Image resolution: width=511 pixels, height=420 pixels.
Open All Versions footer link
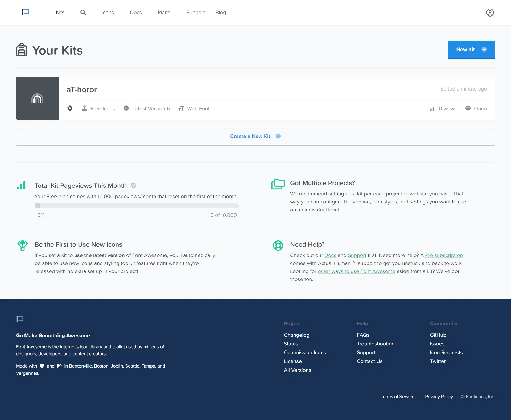point(297,370)
